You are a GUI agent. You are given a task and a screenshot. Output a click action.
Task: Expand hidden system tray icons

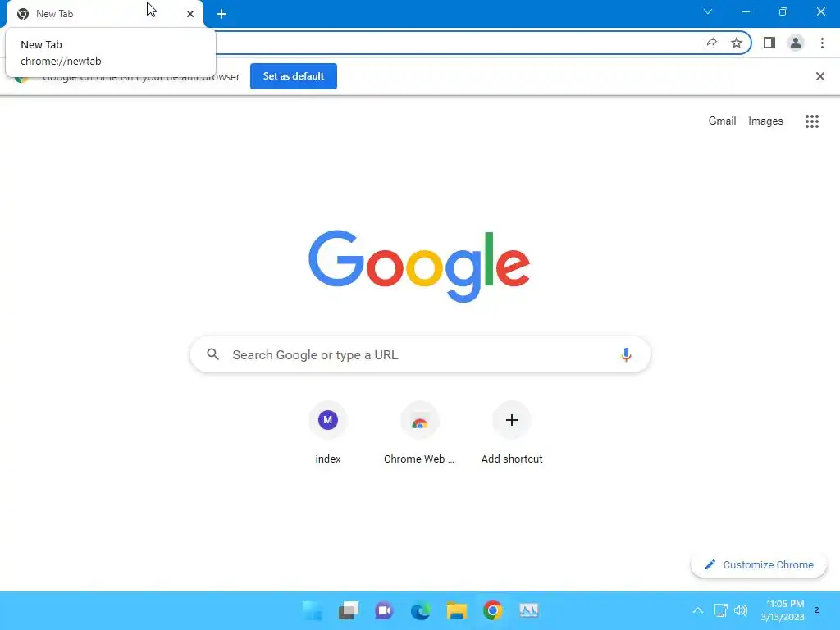click(x=697, y=610)
